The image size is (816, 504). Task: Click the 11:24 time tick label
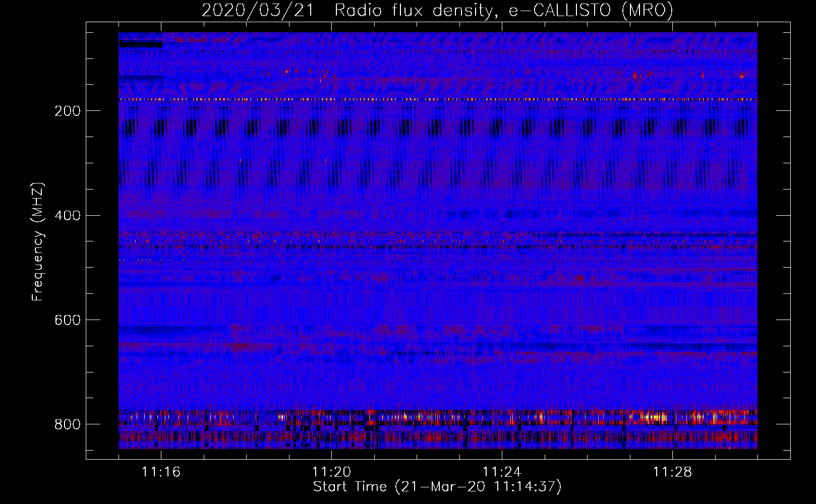(x=502, y=472)
